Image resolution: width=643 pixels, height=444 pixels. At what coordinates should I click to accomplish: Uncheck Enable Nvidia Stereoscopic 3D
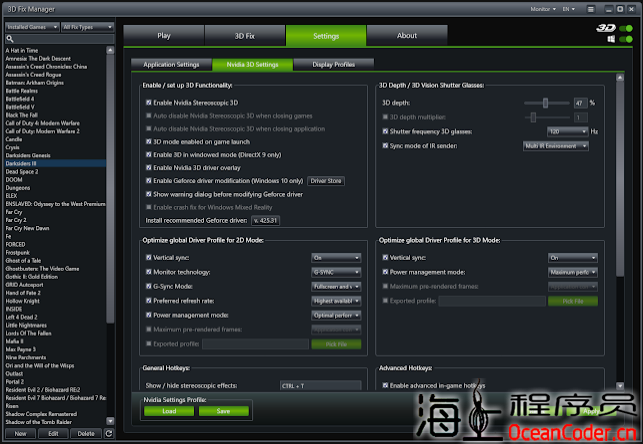click(x=149, y=102)
